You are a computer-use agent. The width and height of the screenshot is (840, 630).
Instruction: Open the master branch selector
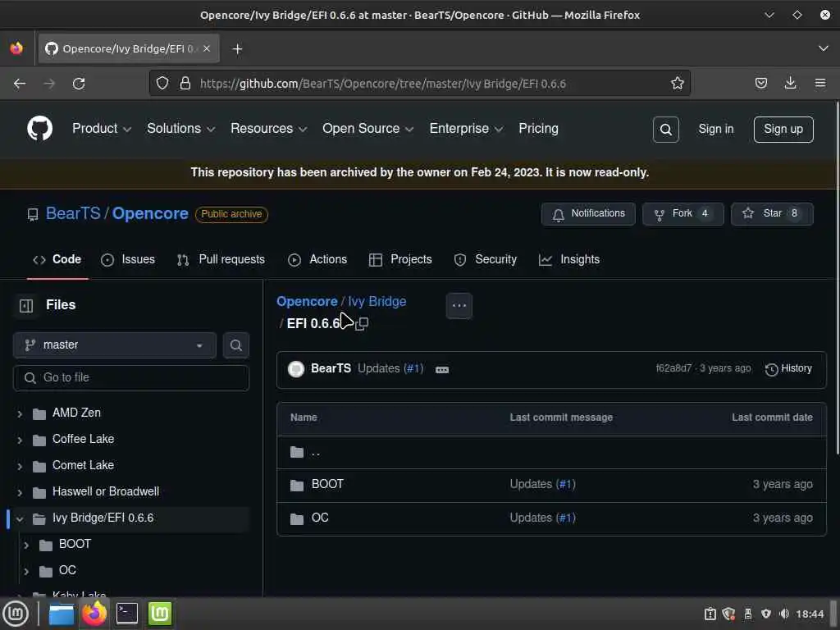(115, 345)
